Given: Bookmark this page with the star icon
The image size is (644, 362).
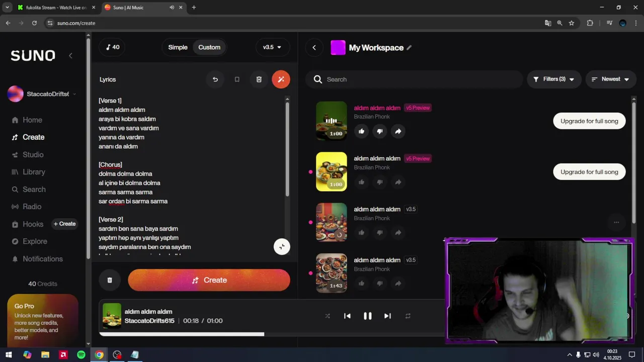Looking at the screenshot, I should [572, 23].
